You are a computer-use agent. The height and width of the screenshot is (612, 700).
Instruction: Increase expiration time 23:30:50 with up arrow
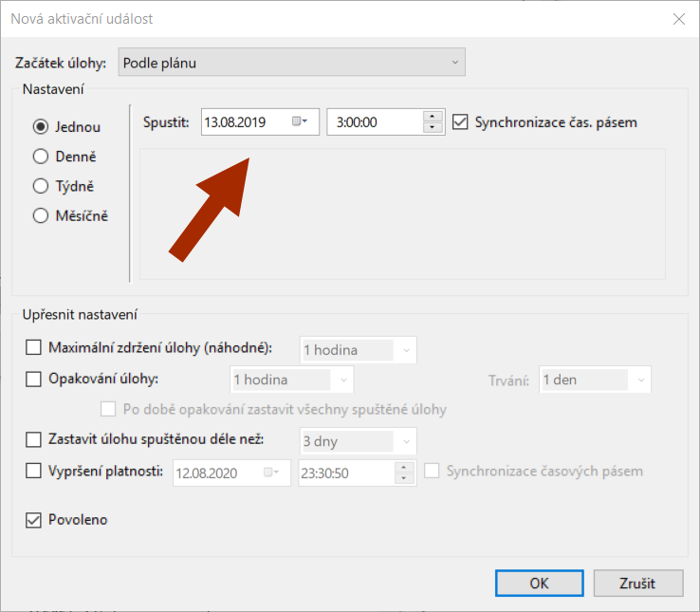click(x=403, y=468)
